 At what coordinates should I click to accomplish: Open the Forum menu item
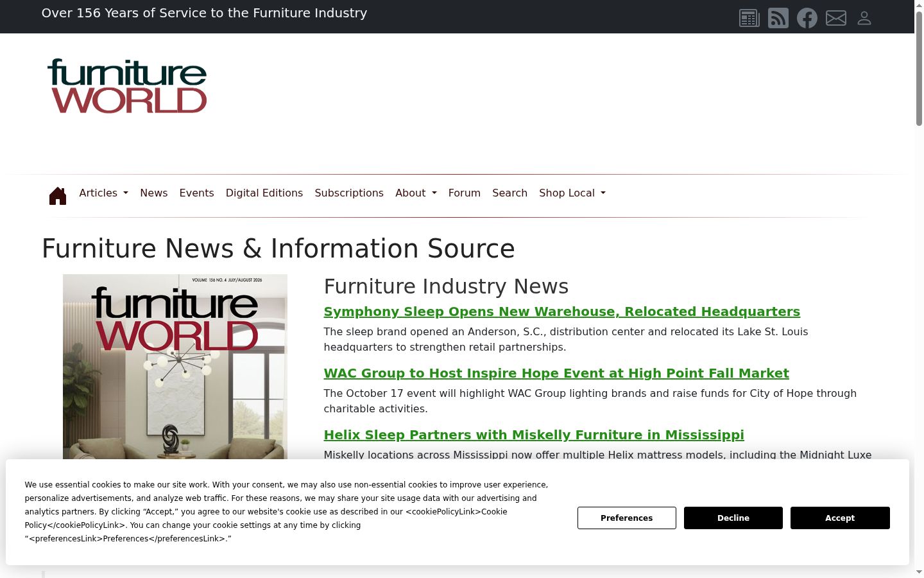(x=465, y=193)
